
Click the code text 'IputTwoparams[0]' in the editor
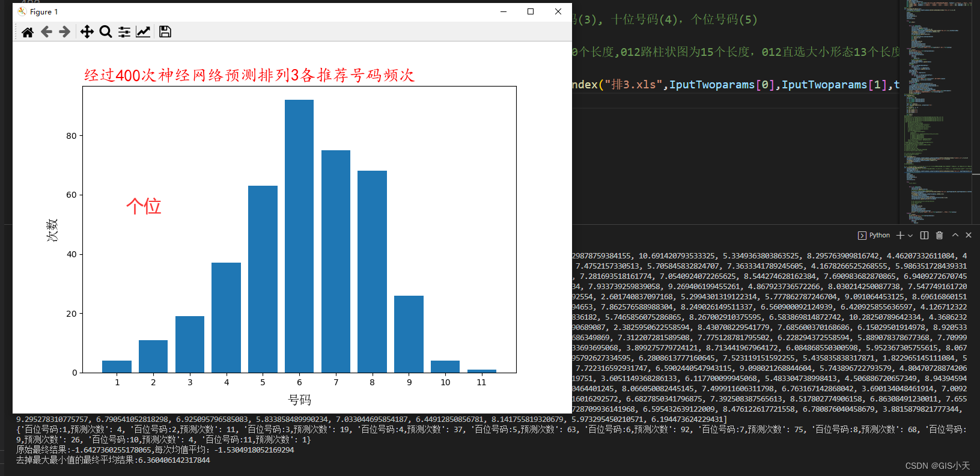click(722, 85)
